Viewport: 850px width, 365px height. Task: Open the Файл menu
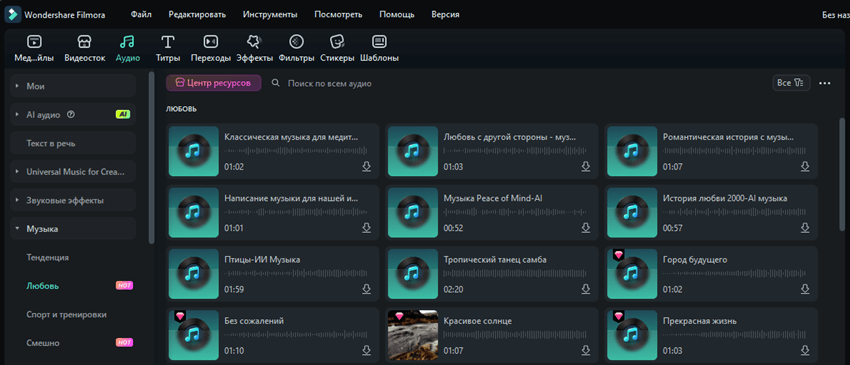(141, 15)
